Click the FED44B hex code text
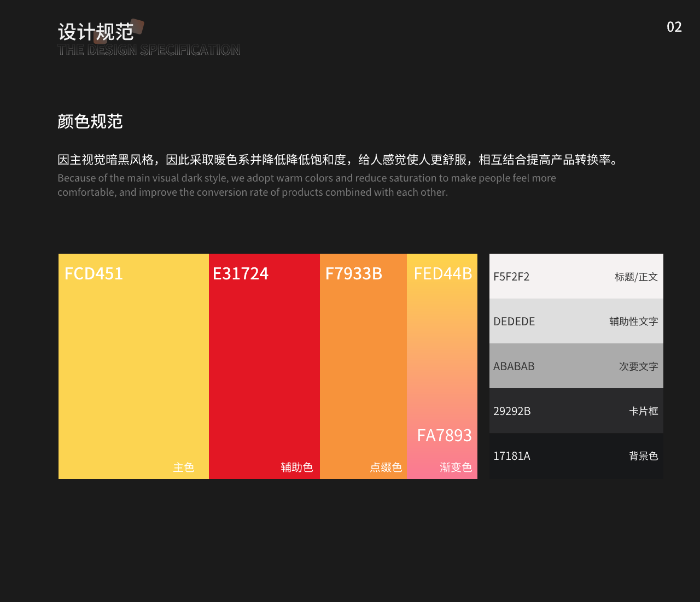The height and width of the screenshot is (602, 700). point(443,273)
